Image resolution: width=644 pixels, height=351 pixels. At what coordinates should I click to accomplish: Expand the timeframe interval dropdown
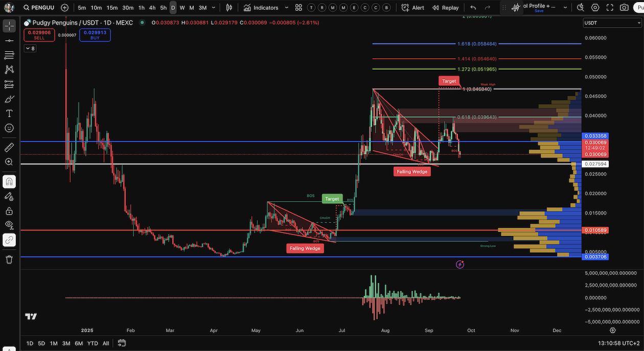pos(214,8)
